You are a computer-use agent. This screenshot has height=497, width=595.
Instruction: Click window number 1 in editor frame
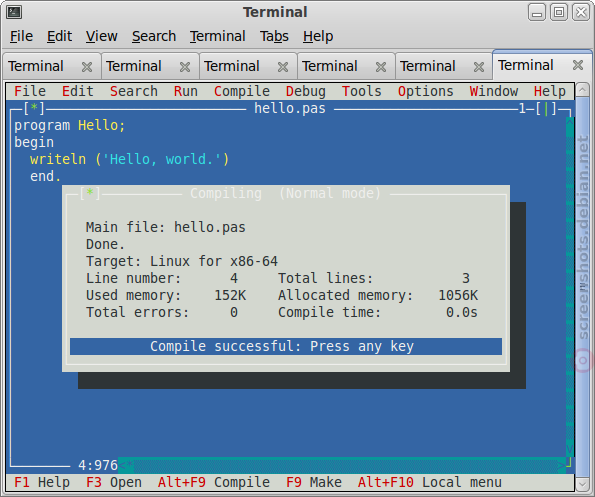click(522, 109)
